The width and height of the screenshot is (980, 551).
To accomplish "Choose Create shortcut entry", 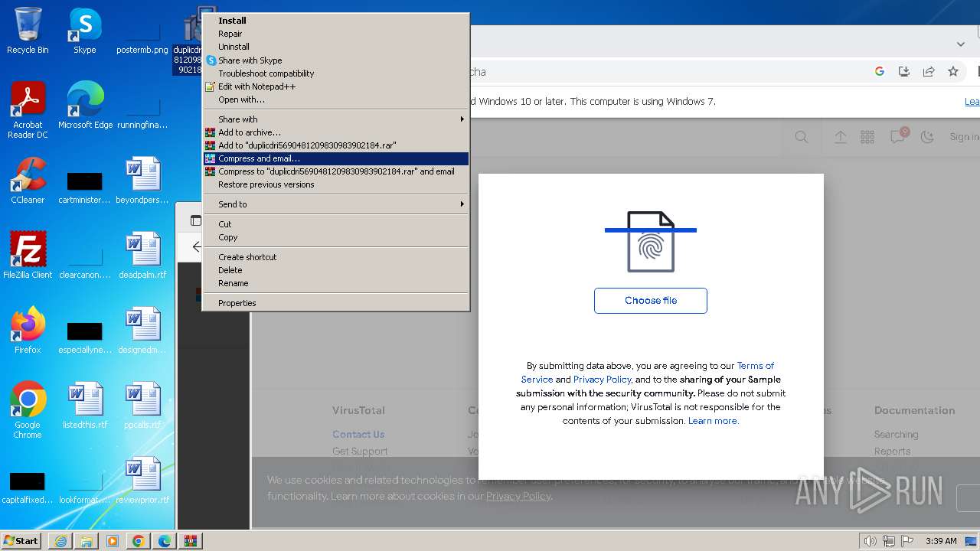I will click(335, 257).
